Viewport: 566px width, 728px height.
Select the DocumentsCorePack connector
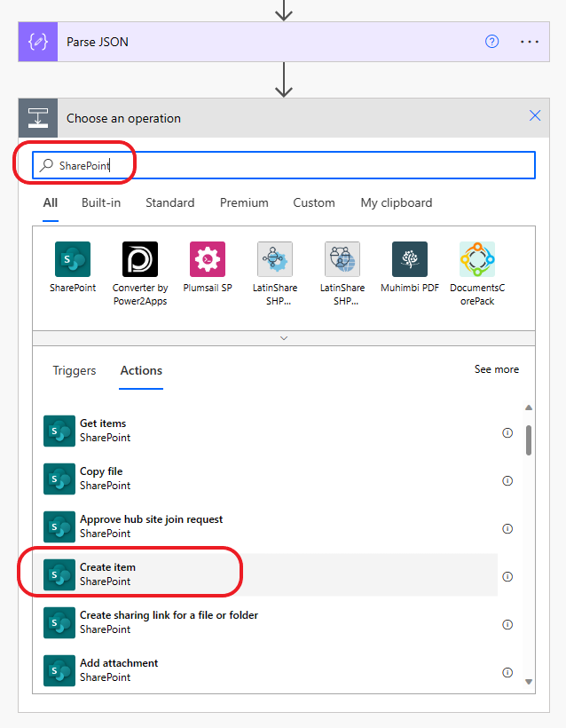[477, 259]
